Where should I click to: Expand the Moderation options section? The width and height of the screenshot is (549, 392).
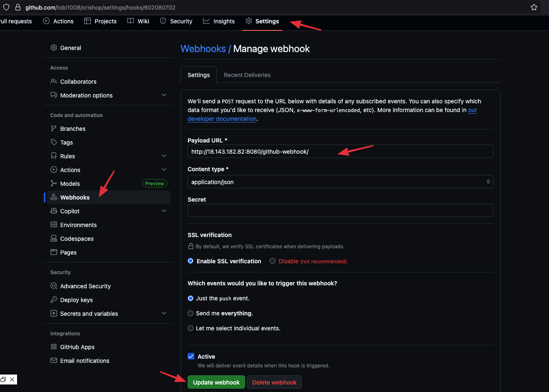(164, 95)
